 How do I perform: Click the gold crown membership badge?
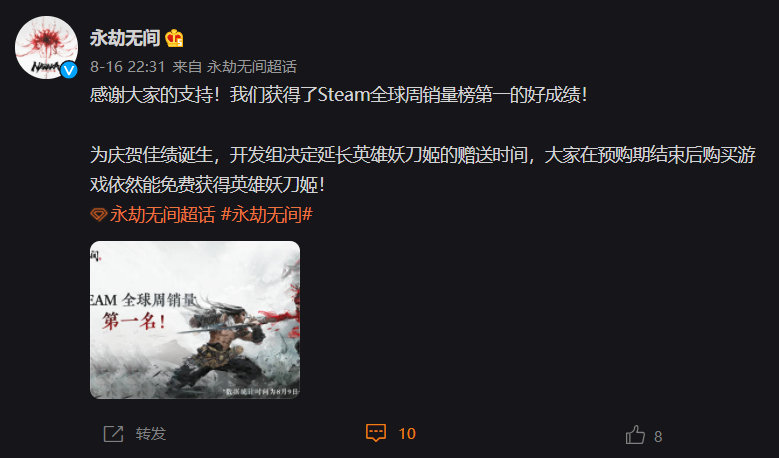174,38
